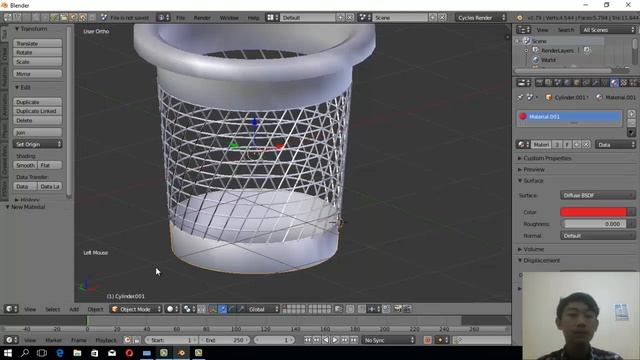Toggle auto keyframe record button
The image size is (640, 360).
click(x=427, y=340)
